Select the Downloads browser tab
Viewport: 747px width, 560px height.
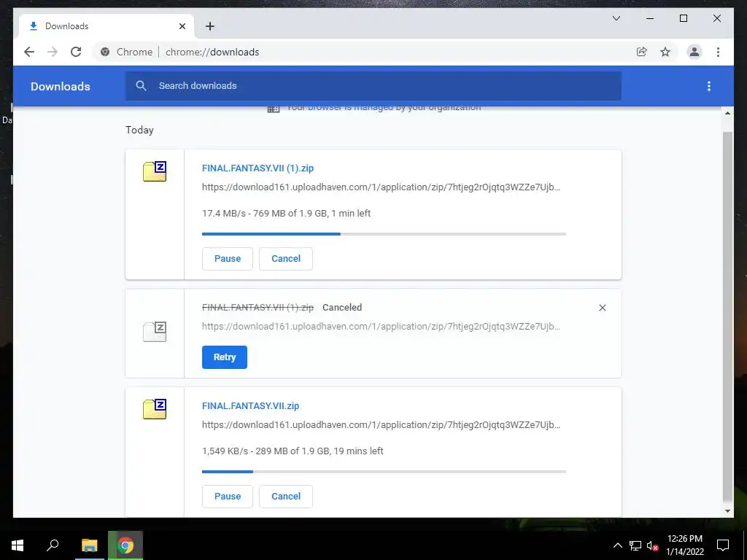pyautogui.click(x=107, y=26)
